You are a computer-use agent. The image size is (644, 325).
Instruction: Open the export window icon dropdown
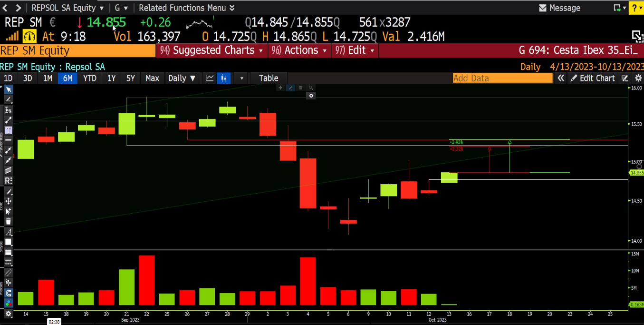[x=620, y=8]
